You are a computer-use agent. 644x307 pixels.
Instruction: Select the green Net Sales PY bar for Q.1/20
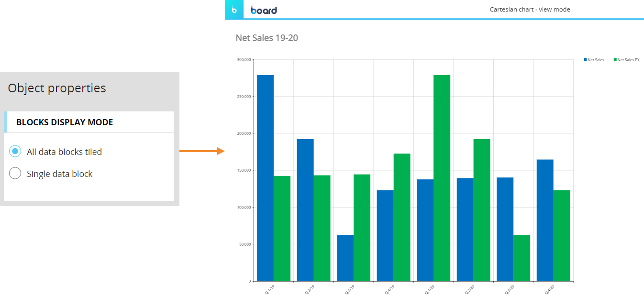(x=442, y=177)
